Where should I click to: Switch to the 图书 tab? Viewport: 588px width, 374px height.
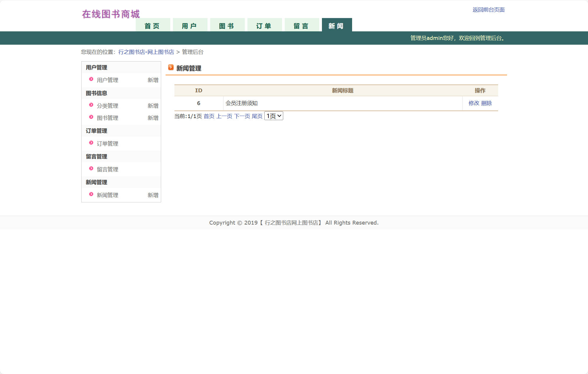click(x=227, y=25)
